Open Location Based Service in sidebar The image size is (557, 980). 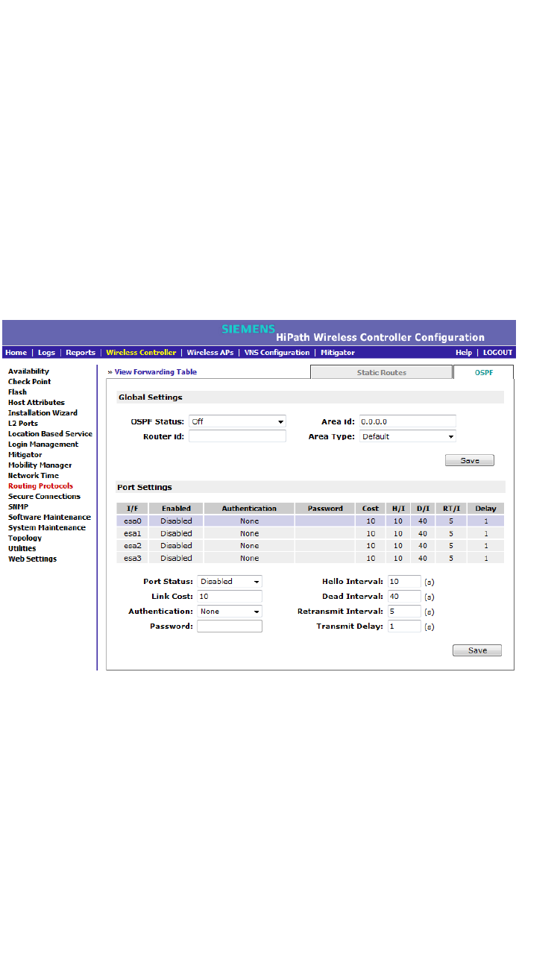pyautogui.click(x=50, y=433)
